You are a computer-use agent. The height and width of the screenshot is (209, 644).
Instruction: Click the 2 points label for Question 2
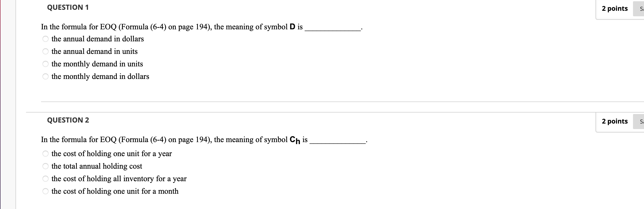(614, 121)
